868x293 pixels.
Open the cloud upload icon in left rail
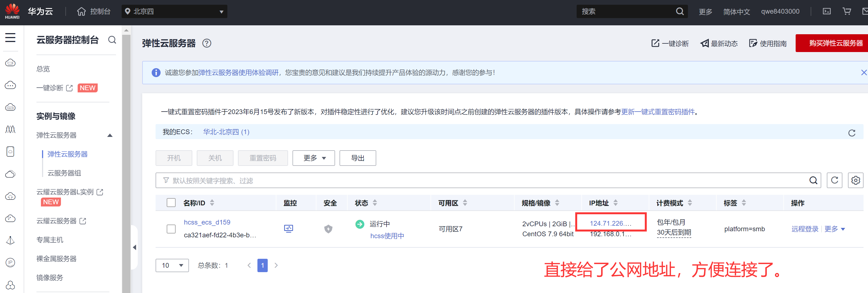11,196
